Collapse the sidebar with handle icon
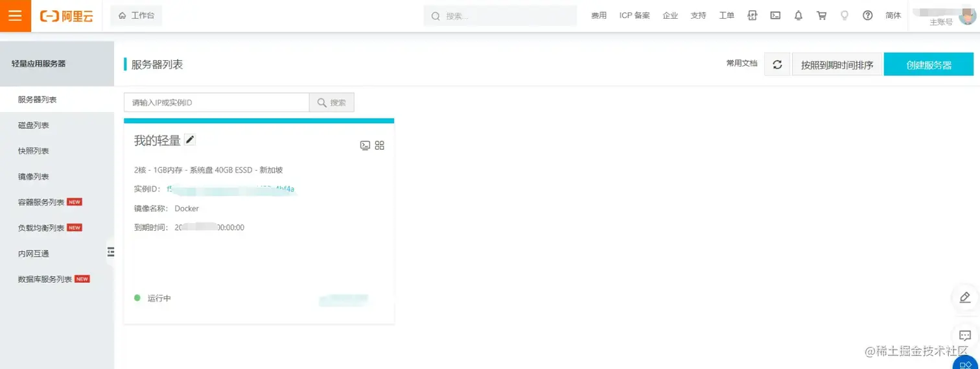 (x=111, y=252)
